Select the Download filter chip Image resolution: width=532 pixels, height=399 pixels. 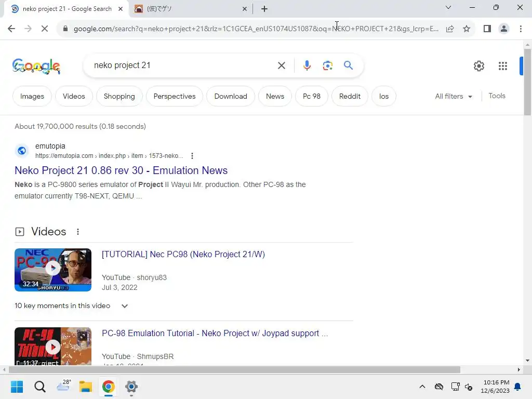[x=231, y=96]
